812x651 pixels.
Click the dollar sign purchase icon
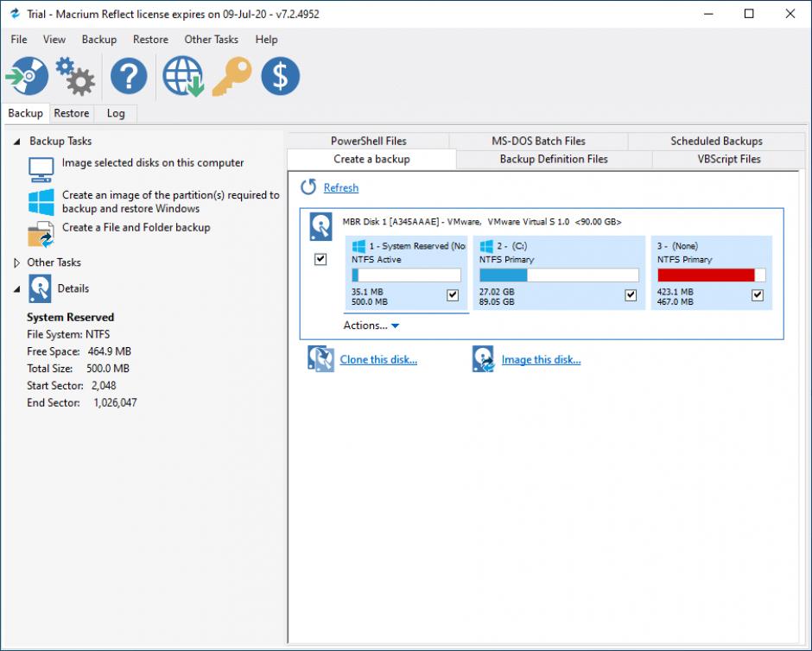pyautogui.click(x=280, y=76)
